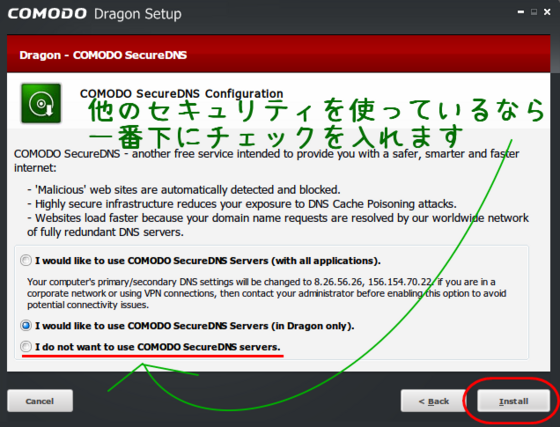Click the COMODO Dragon Setup title text

95,14
